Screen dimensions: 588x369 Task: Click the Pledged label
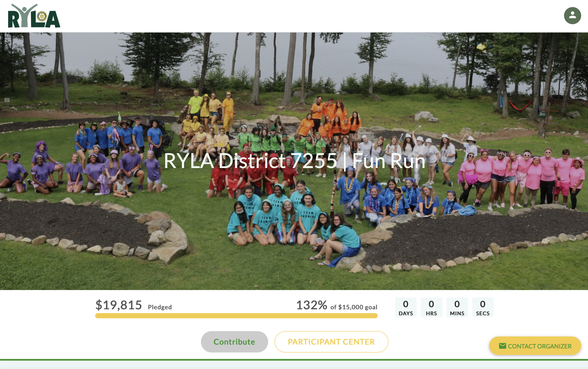click(160, 307)
